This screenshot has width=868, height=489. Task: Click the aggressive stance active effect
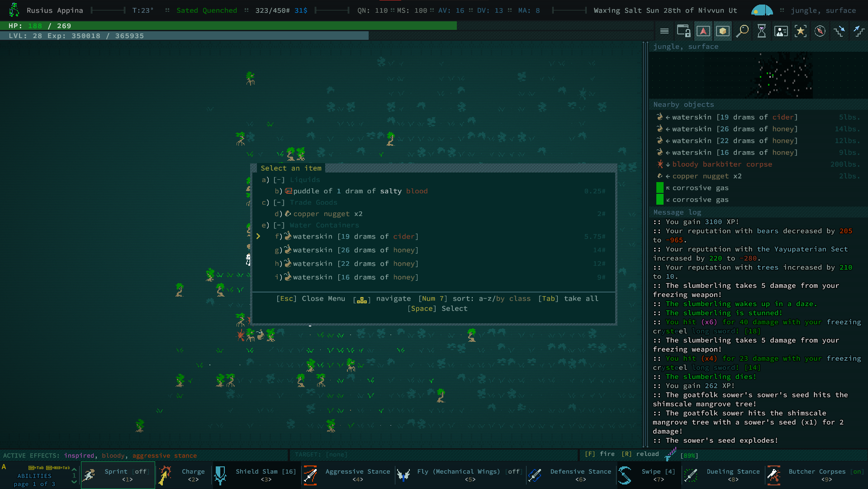click(x=165, y=455)
